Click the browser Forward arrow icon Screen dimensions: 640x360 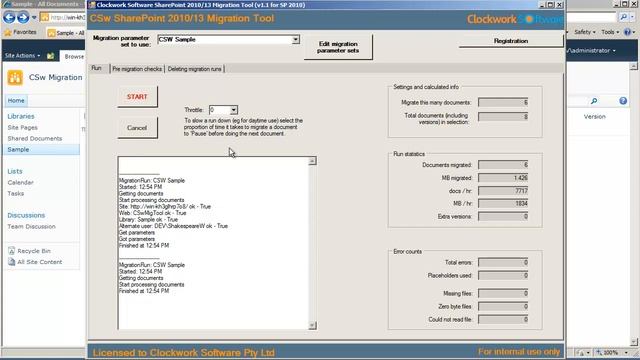pos(23,18)
